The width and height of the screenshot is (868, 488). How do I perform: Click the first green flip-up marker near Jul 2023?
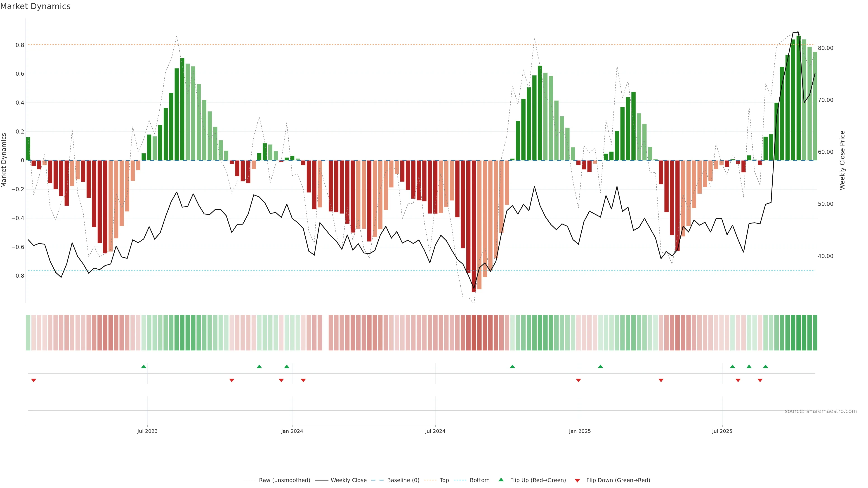tap(144, 366)
